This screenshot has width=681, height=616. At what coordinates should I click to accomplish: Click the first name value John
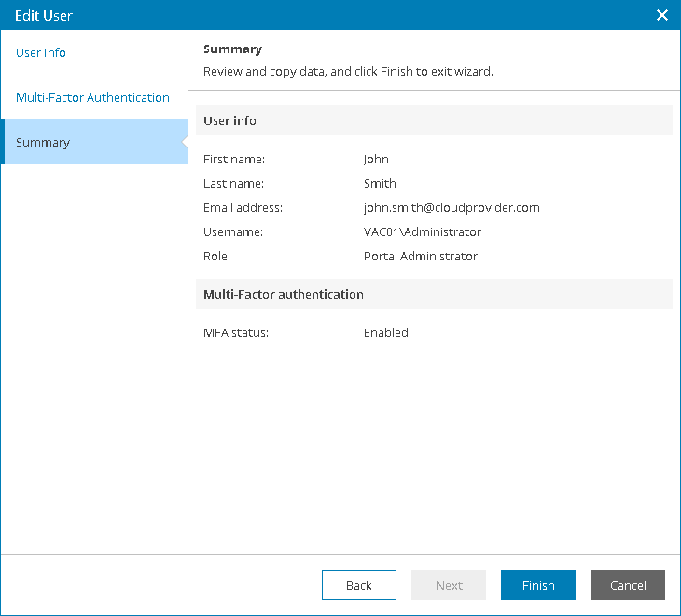376,160
